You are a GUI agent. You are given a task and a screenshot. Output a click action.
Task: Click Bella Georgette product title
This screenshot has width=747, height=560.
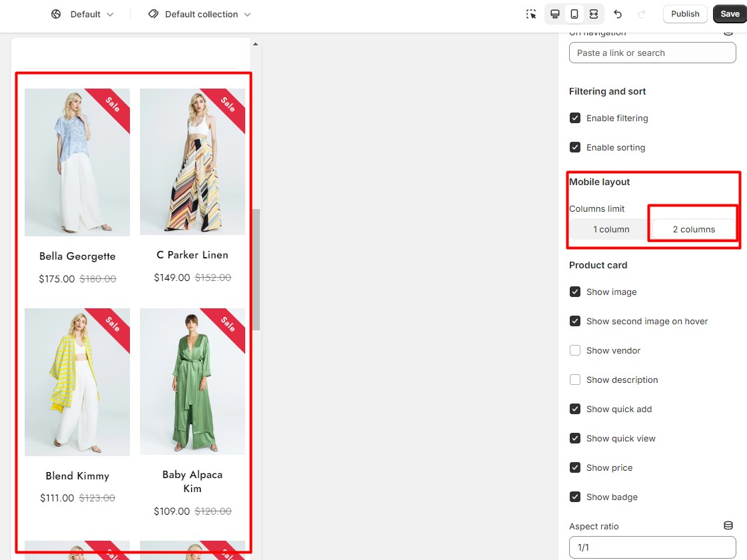click(77, 256)
